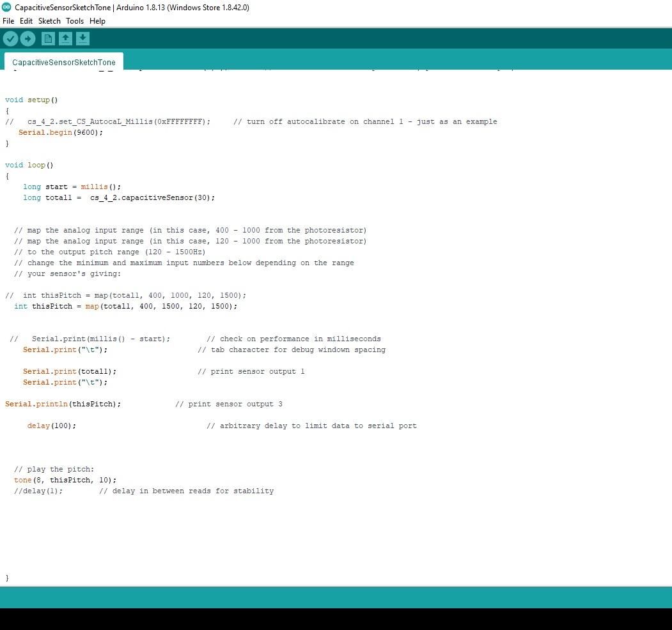Click the tone(8, thisPitch, 10) line
The width and height of the screenshot is (672, 630).
tap(64, 480)
